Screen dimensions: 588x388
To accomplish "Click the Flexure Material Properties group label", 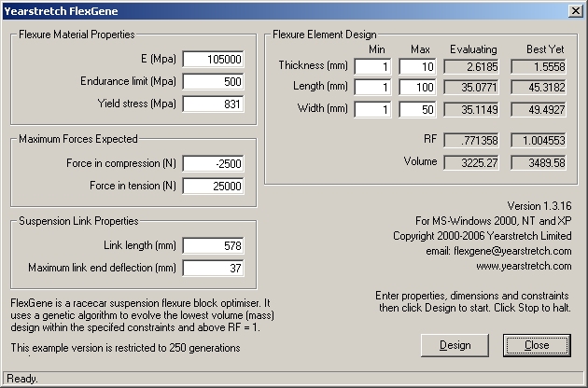I will tap(77, 35).
